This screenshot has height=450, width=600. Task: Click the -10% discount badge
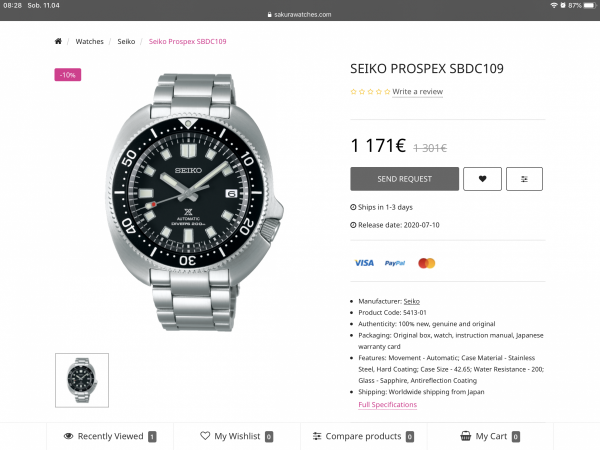[69, 74]
